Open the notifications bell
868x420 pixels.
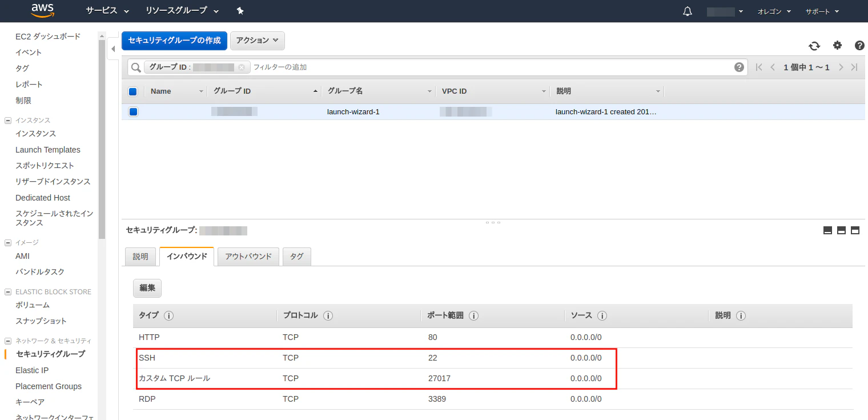point(688,11)
